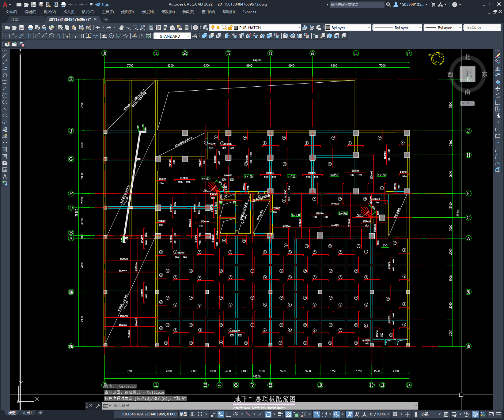Select the Move tool in modify toolbar
The image size is (504, 420).
point(498,89)
